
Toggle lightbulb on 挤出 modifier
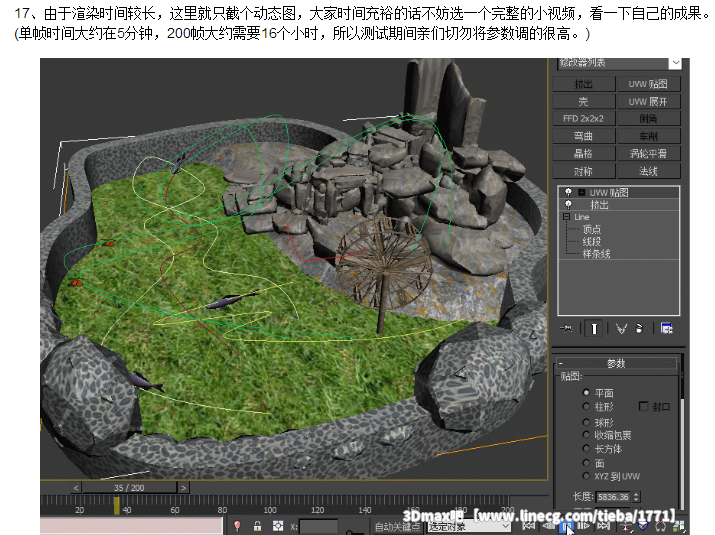568,204
